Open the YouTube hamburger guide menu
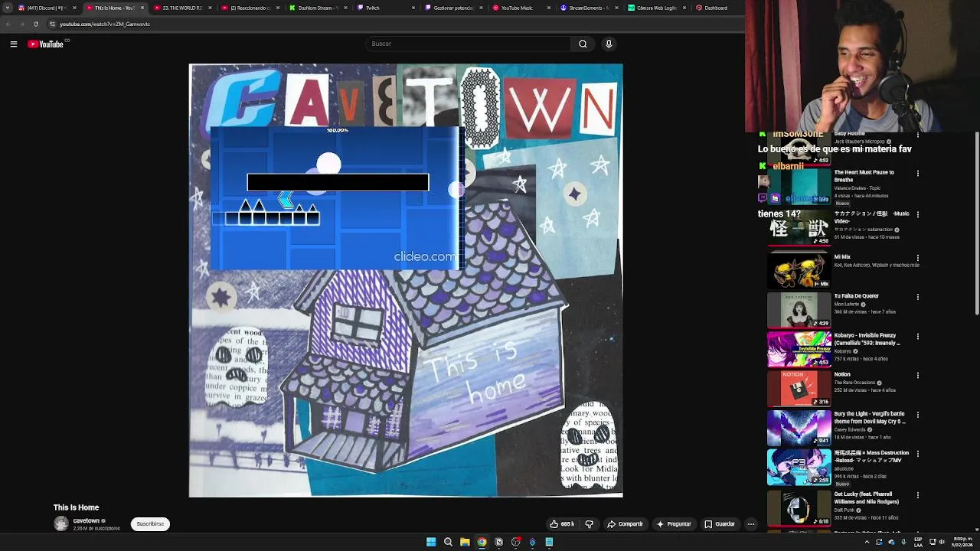This screenshot has width=980, height=551. click(14, 44)
